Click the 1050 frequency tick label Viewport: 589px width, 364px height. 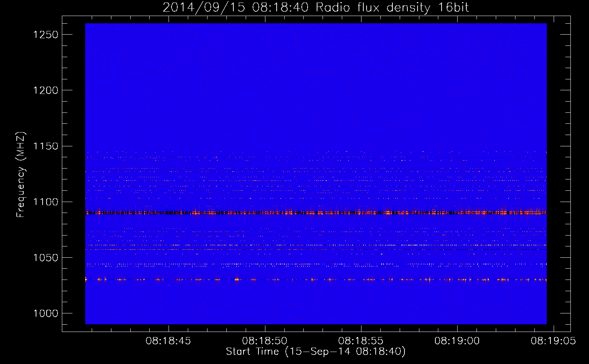coord(46,258)
